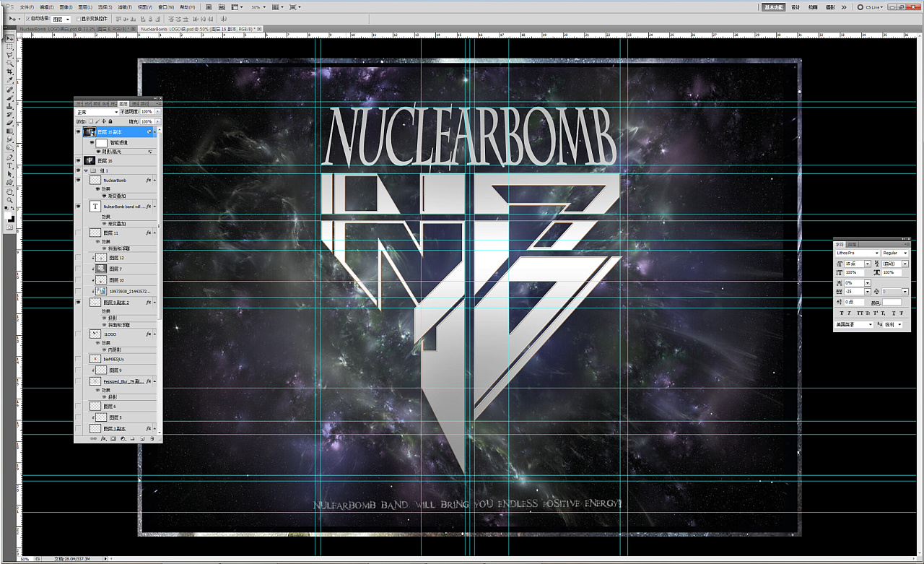Open the 文件(F) menu

pos(27,6)
